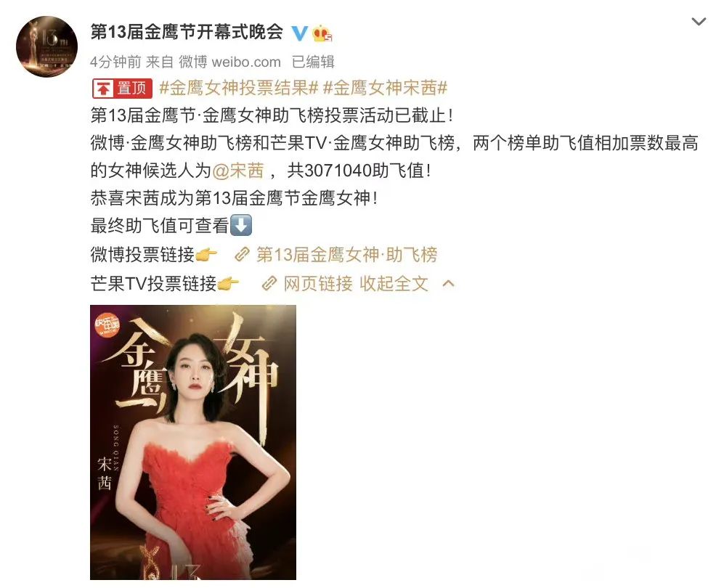
Task: Click pointing hand emoji after 微博投票链接
Action: (x=206, y=256)
